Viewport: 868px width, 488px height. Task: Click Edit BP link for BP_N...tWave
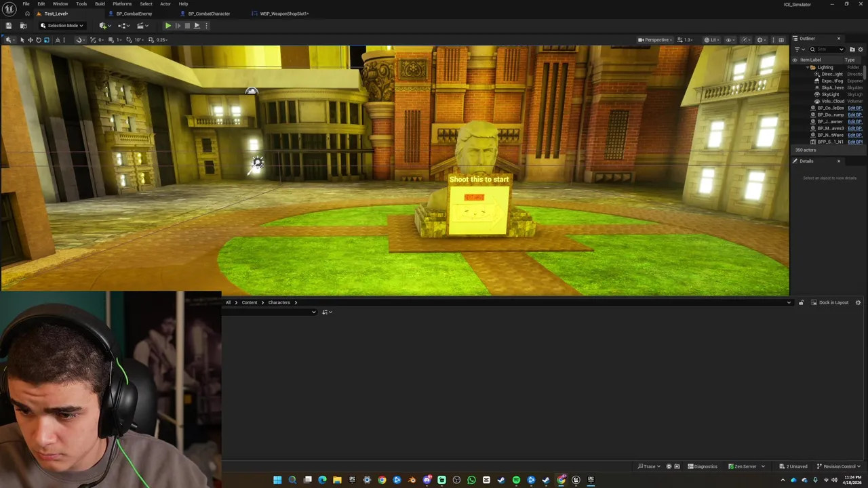click(x=854, y=135)
